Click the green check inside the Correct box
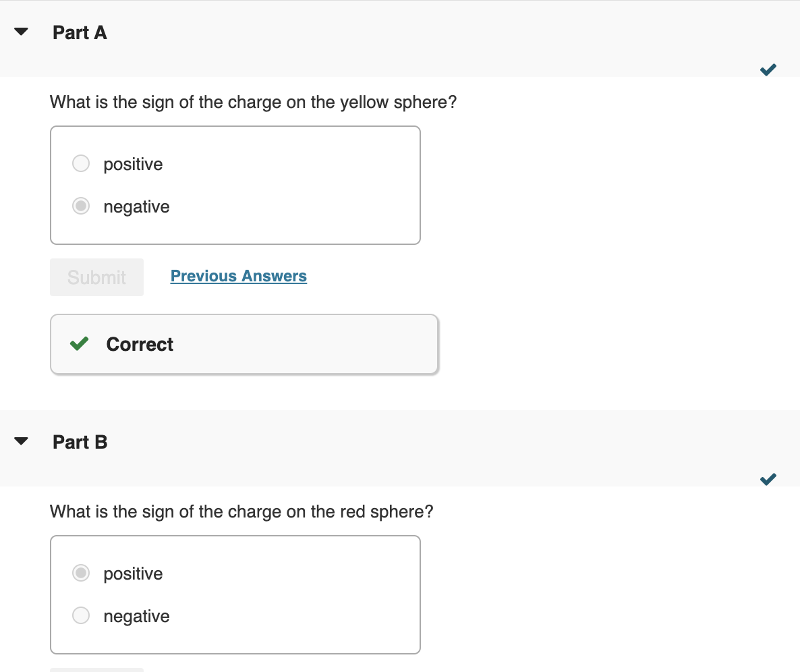Image resolution: width=800 pixels, height=672 pixels. tap(79, 344)
